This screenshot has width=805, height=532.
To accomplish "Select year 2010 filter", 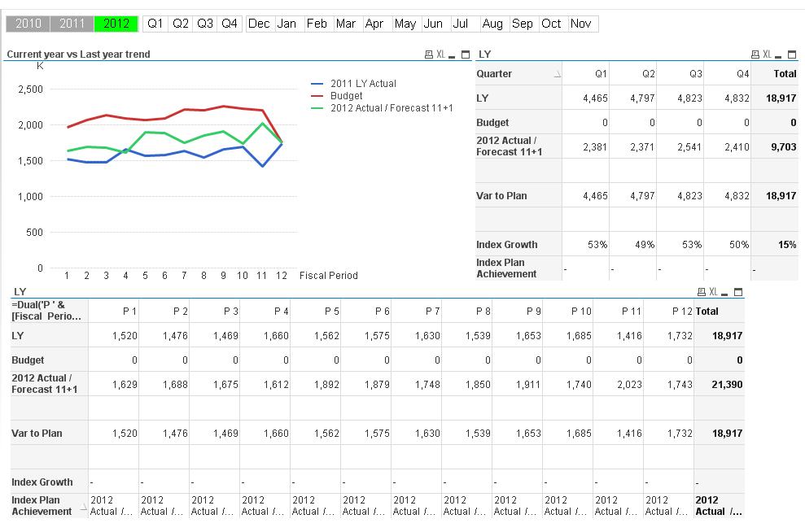I will (x=28, y=24).
